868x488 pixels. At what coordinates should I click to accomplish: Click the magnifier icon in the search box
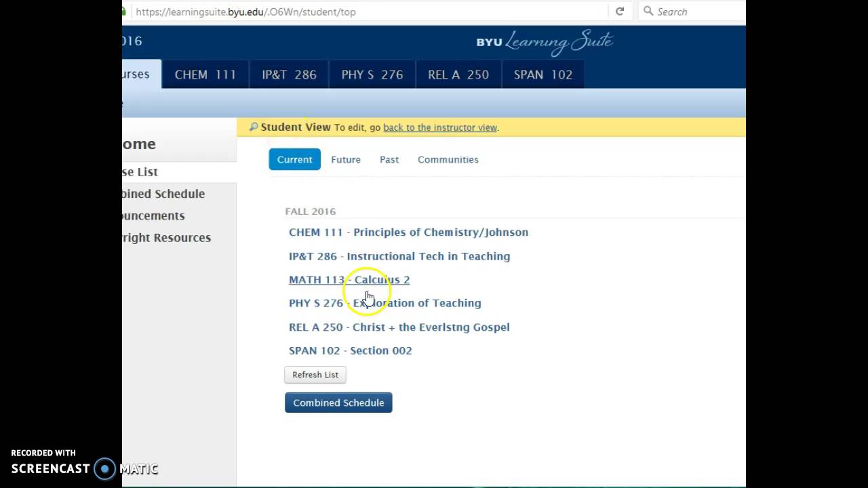point(648,12)
